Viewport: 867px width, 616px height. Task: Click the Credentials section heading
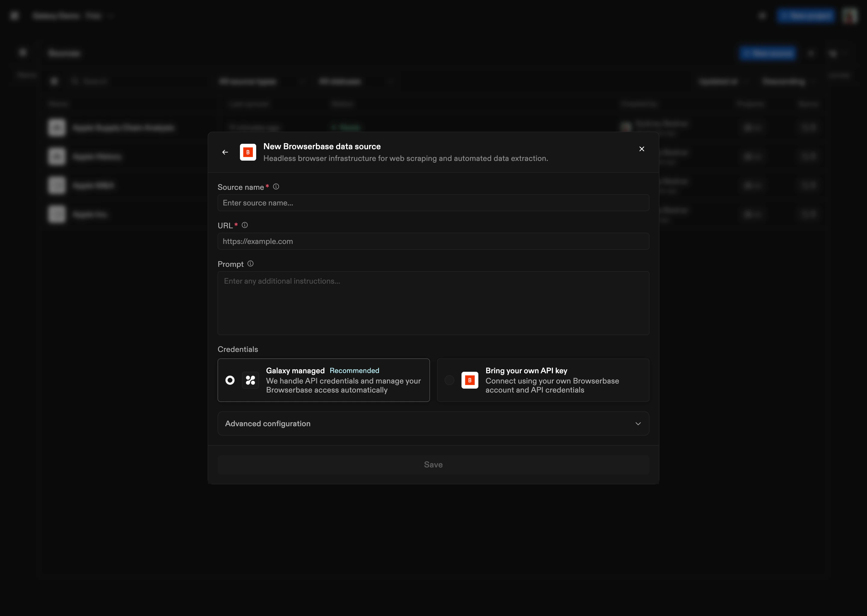coord(238,349)
